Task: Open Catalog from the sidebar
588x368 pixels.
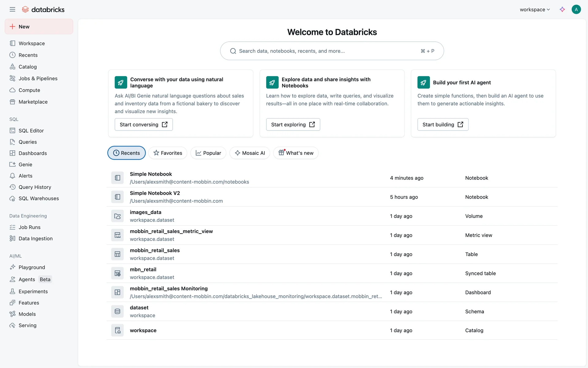Action: (x=28, y=67)
